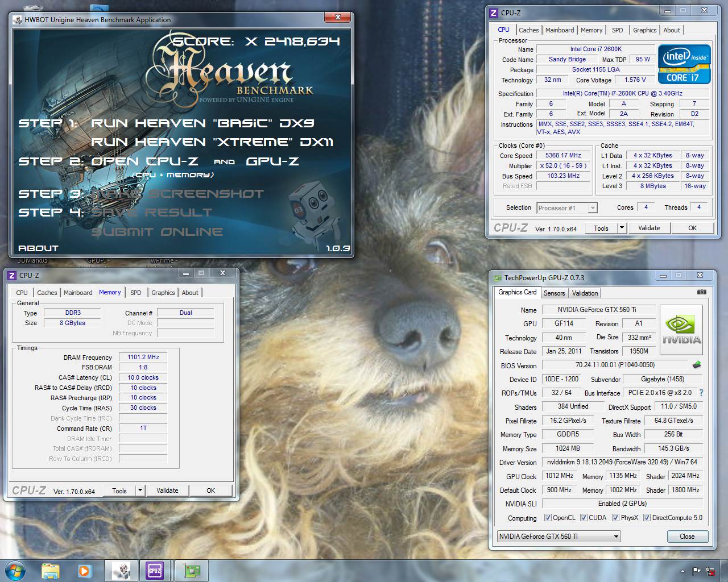Screen dimensions: 728x582
Task: Click title icon of CPU-Z Memory window
Action: (x=12, y=275)
